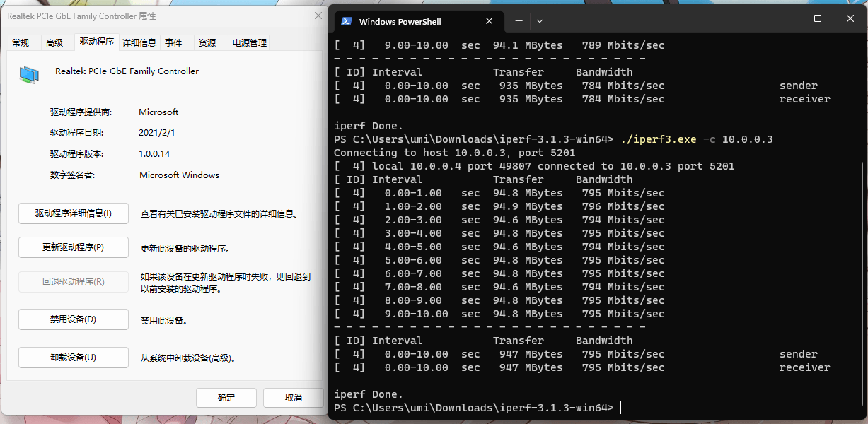Expand the terminal profile dropdown chevron
The width and height of the screenshot is (868, 424).
540,21
